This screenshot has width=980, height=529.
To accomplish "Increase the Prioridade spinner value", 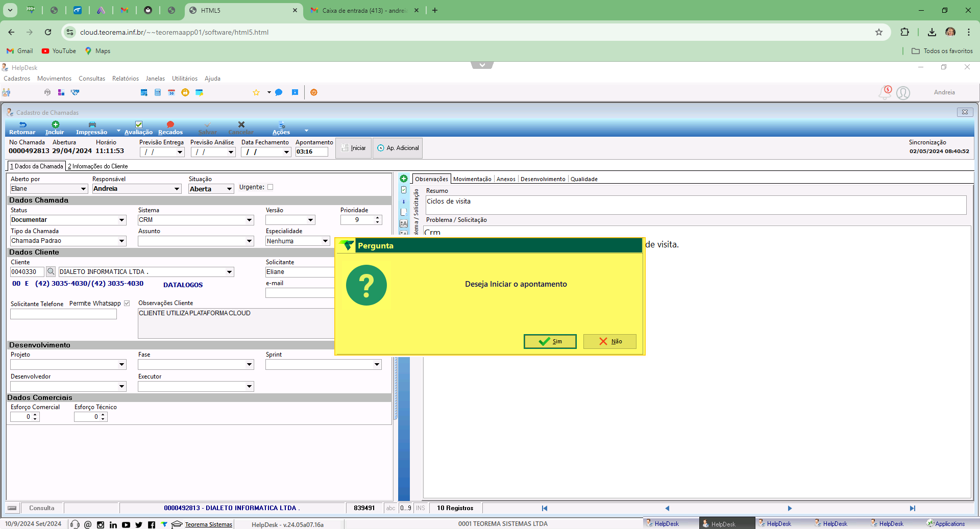I will [378, 218].
